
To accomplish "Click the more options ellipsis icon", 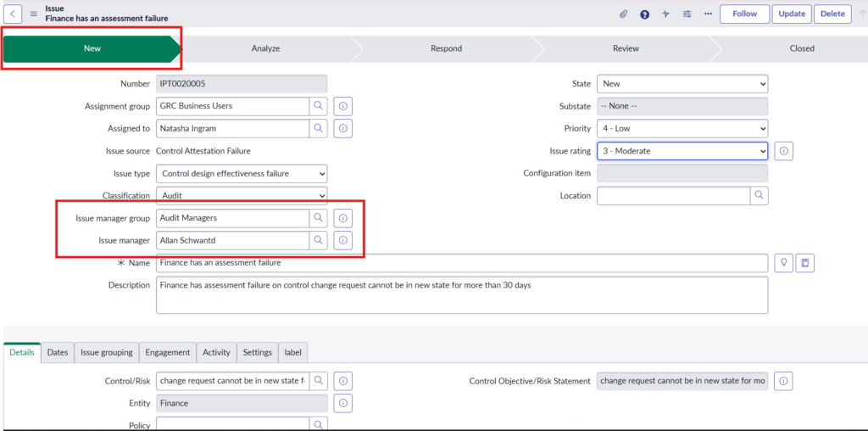I will coord(708,14).
